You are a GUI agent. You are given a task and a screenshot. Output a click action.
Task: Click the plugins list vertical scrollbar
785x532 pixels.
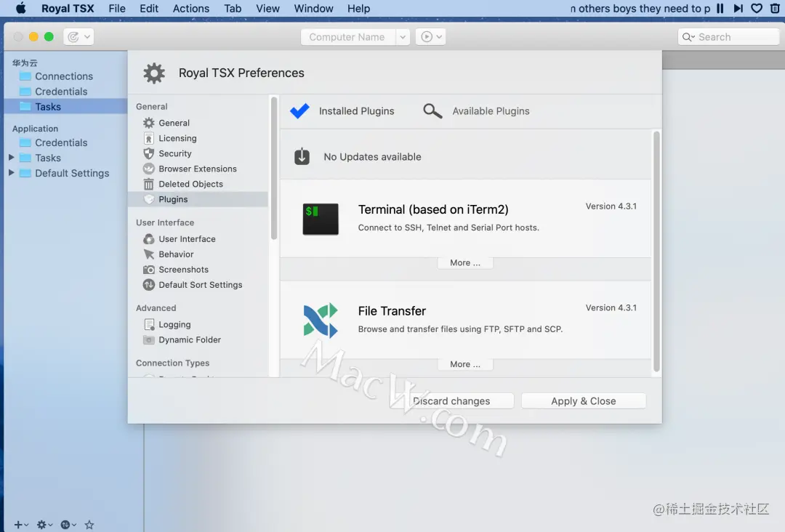tap(656, 251)
